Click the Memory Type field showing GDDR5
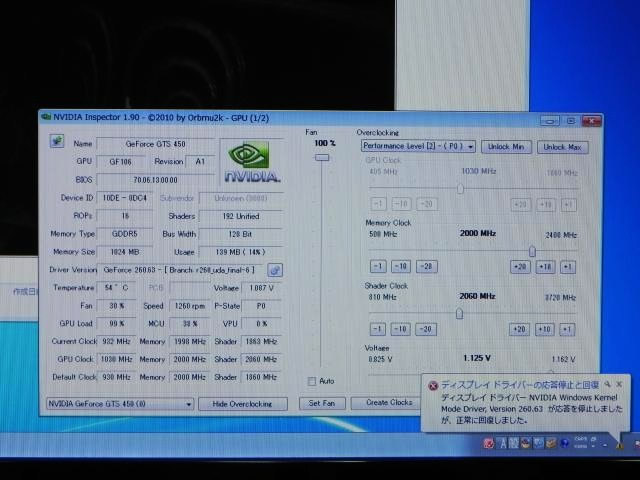The image size is (640, 480). coord(124,234)
